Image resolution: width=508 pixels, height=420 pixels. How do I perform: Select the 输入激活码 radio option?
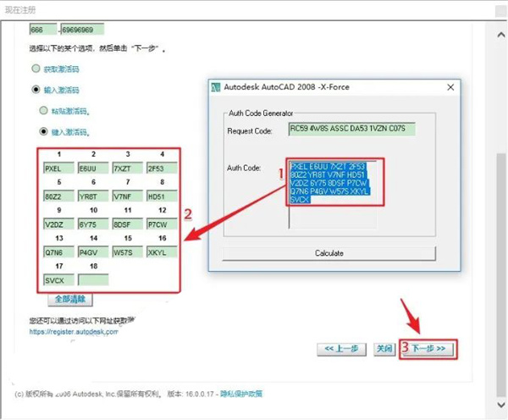(36, 90)
